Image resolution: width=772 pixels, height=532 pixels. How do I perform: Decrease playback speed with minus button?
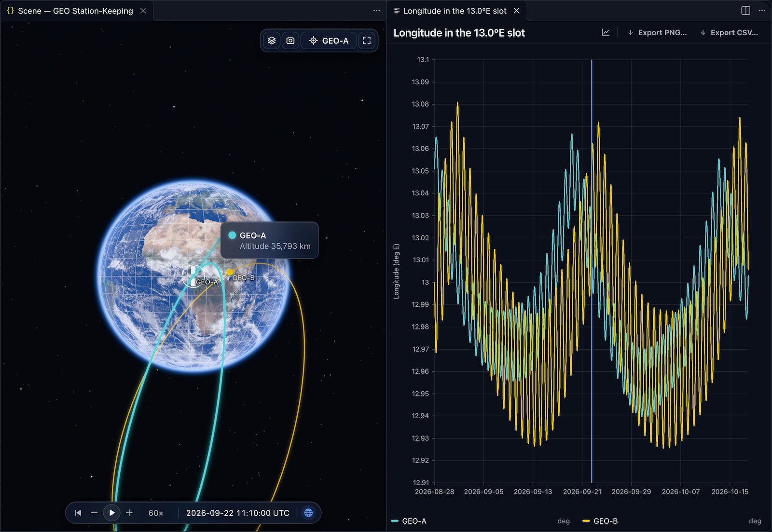pyautogui.click(x=94, y=513)
